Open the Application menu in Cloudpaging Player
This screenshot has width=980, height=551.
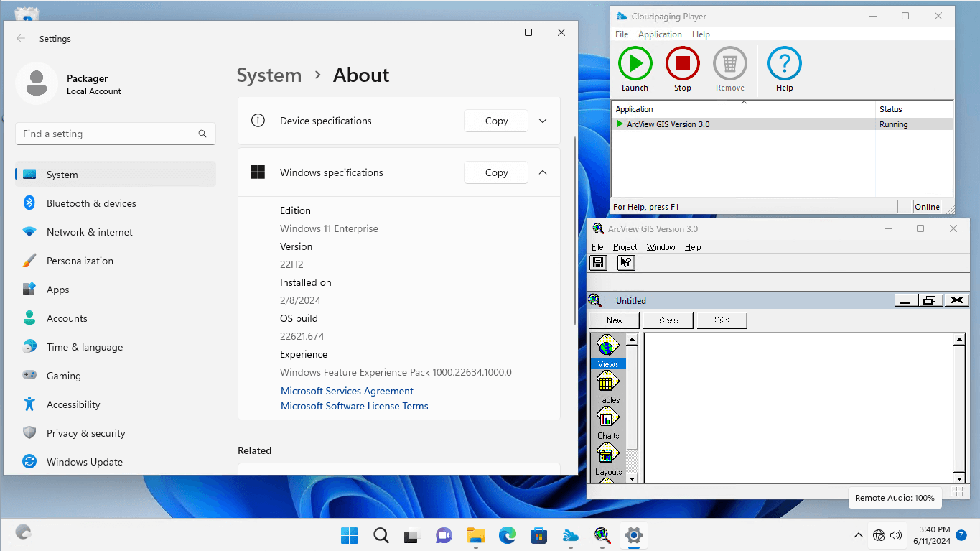click(660, 34)
